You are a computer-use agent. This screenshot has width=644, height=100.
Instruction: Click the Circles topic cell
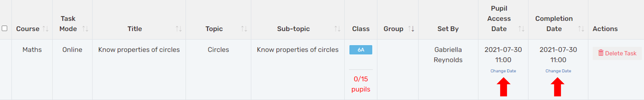coord(218,50)
